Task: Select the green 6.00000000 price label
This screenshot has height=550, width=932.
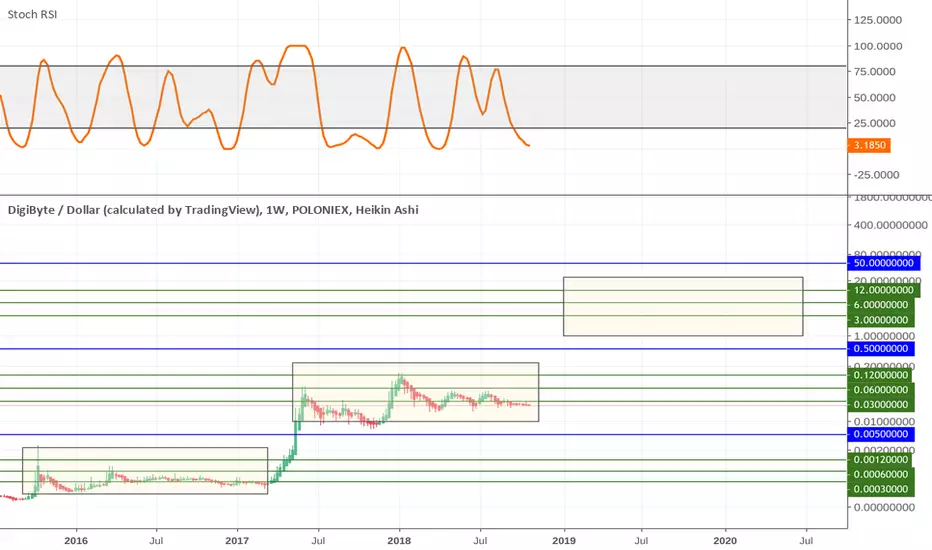Action: click(880, 304)
